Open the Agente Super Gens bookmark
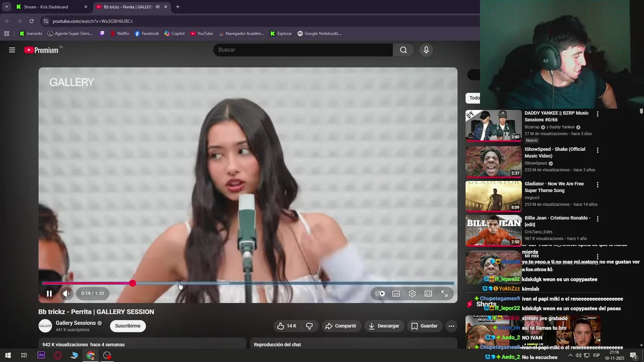Viewport: 644px width, 362px height. 70,34
